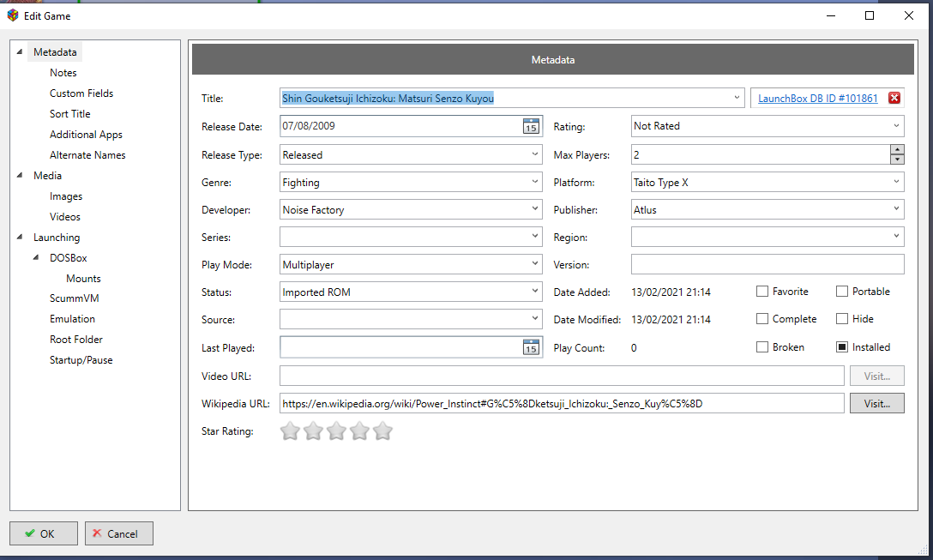This screenshot has height=560, width=933.
Task: Open the Title dropdown arrow
Action: coord(737,98)
